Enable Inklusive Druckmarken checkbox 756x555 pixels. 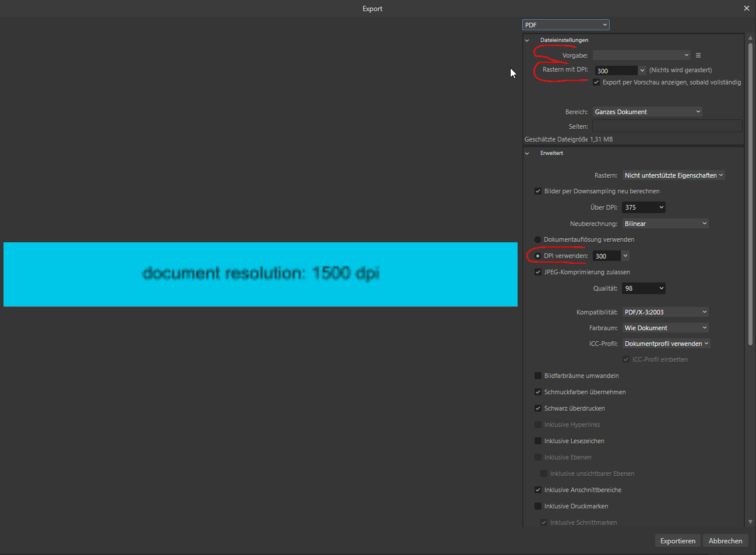[x=538, y=506]
